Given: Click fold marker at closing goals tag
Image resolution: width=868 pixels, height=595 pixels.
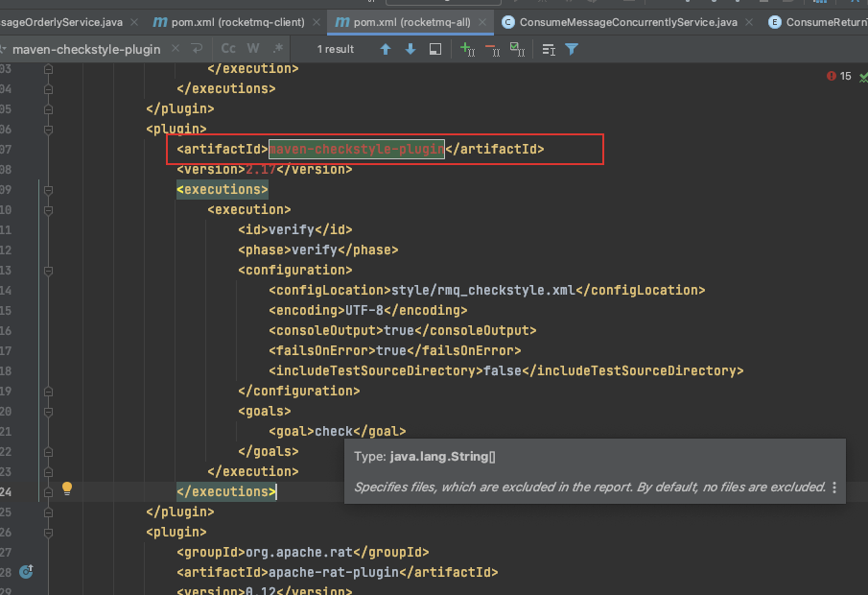Looking at the screenshot, I should tap(48, 452).
